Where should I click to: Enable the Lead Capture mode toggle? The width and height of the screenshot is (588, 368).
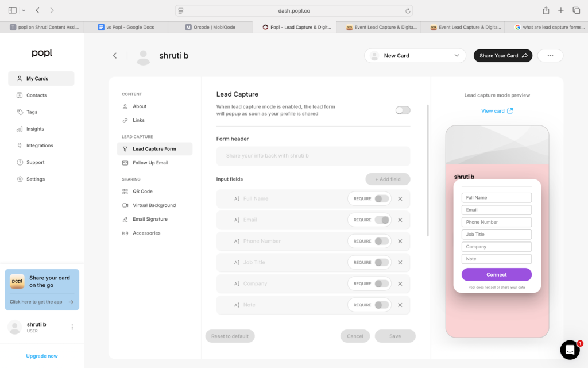click(x=403, y=110)
